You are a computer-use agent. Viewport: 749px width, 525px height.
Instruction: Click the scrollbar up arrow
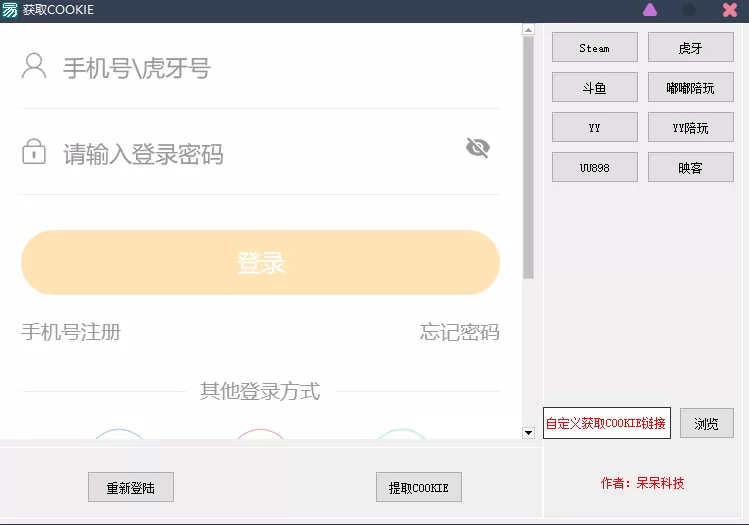(528, 30)
